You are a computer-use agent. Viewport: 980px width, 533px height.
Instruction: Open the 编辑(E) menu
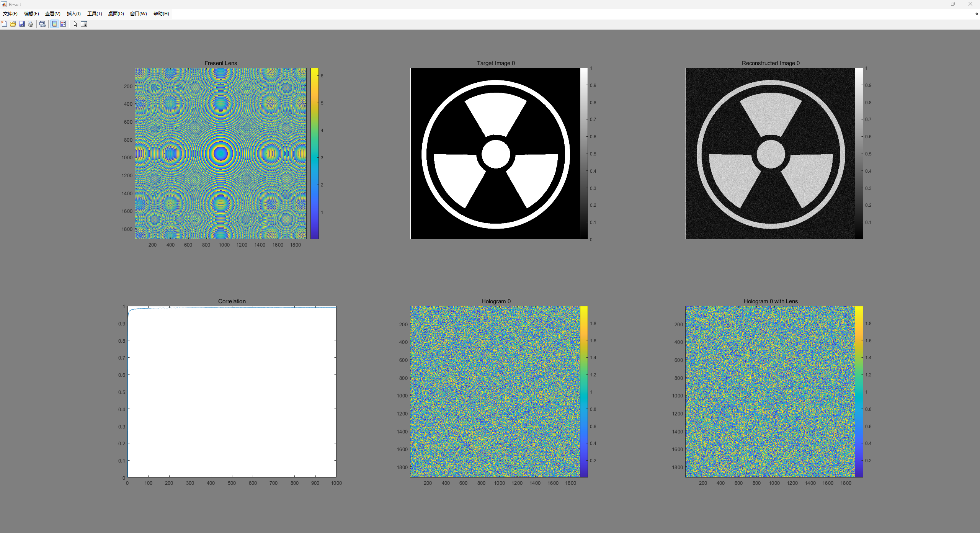coord(31,13)
